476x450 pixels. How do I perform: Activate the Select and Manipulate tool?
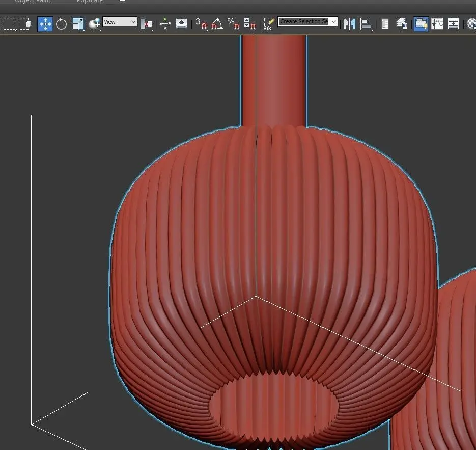click(x=165, y=24)
